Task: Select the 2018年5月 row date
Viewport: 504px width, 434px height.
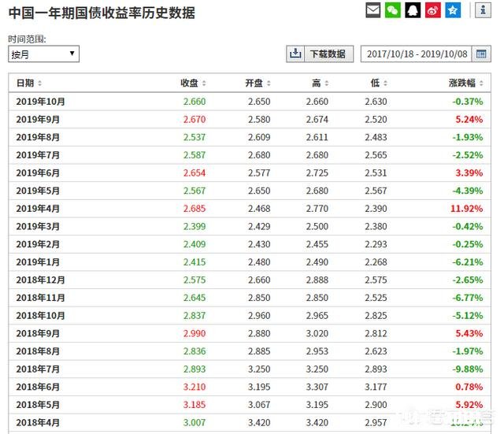Action: click(x=38, y=405)
